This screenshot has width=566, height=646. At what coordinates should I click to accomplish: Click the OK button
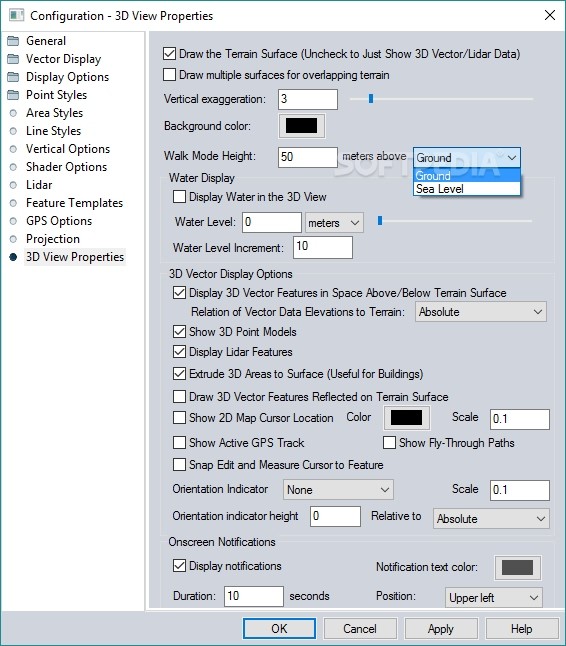[279, 629]
